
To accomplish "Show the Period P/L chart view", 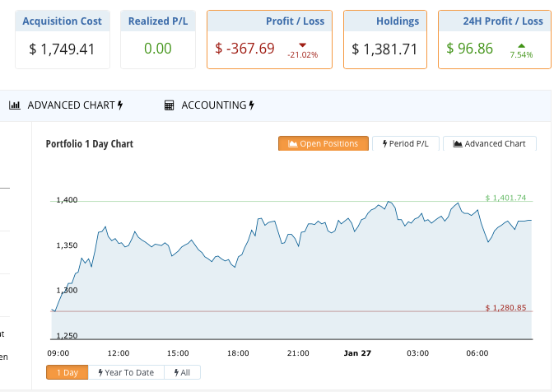I will point(407,144).
